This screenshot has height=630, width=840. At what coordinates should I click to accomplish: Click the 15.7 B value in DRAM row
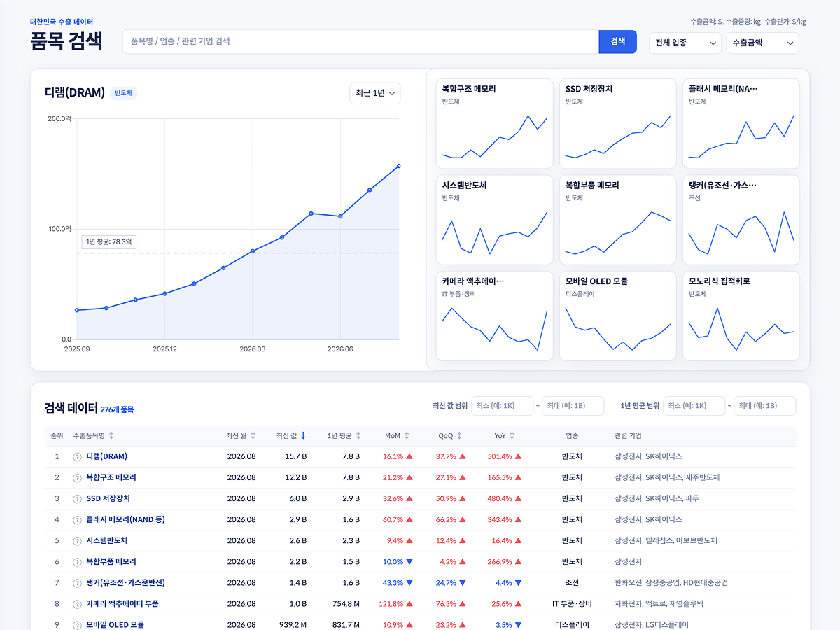tap(295, 456)
